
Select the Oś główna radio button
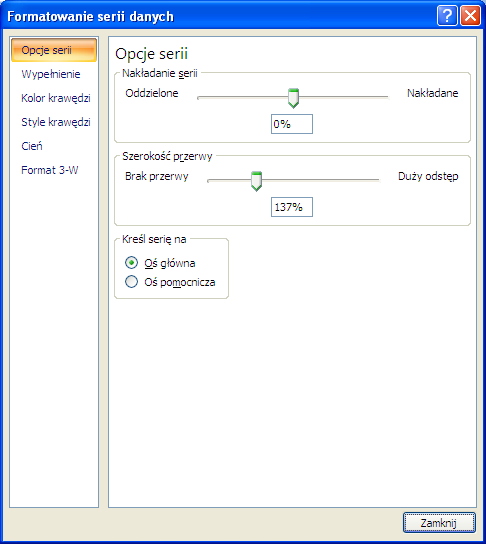coord(131,263)
